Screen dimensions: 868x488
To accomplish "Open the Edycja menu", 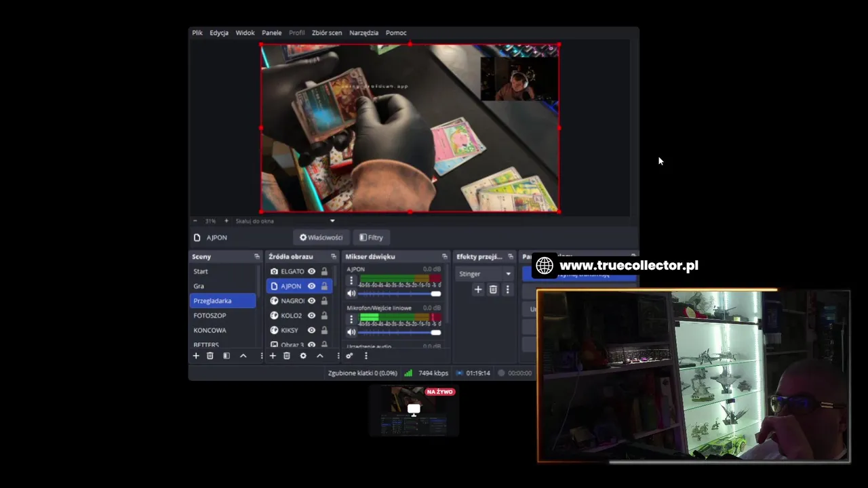I will [219, 33].
